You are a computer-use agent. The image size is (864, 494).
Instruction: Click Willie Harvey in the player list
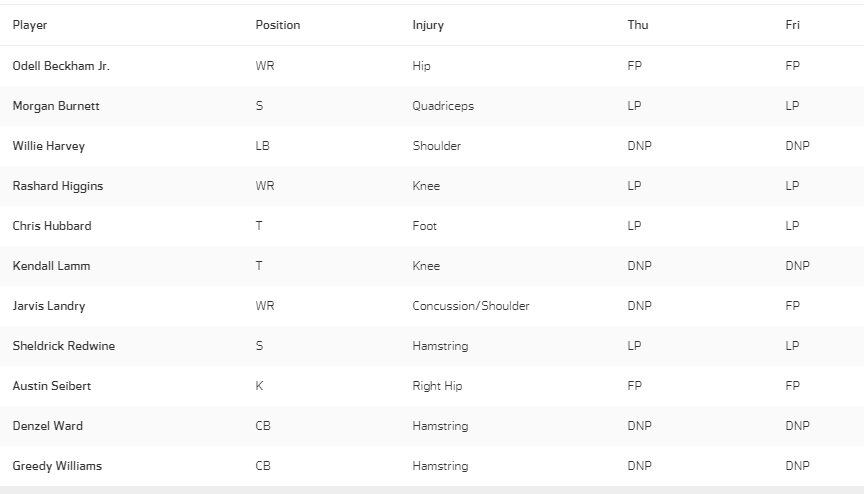(49, 146)
